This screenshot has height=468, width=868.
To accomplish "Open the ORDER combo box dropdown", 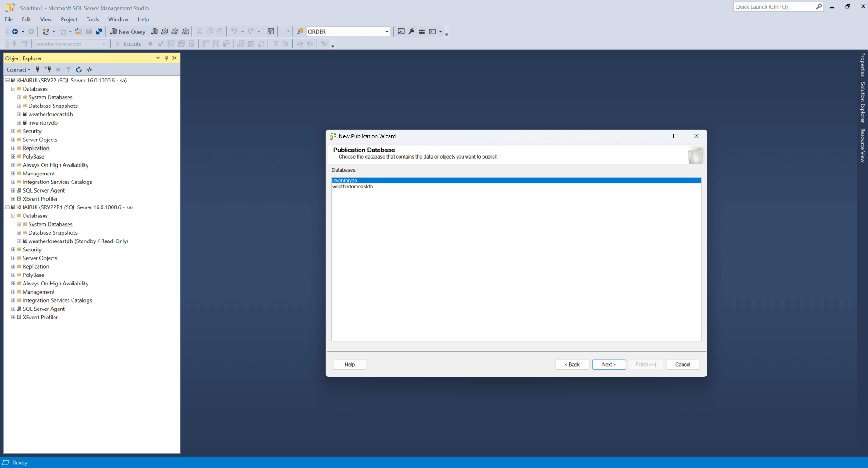I will [387, 32].
